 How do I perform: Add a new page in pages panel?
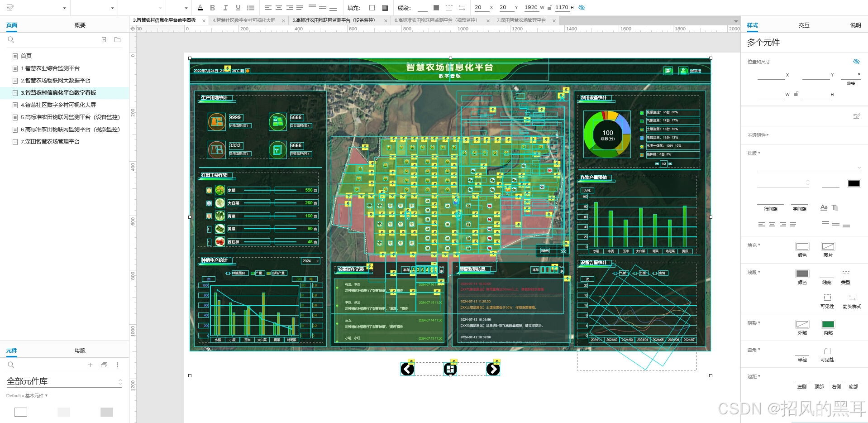click(x=104, y=40)
